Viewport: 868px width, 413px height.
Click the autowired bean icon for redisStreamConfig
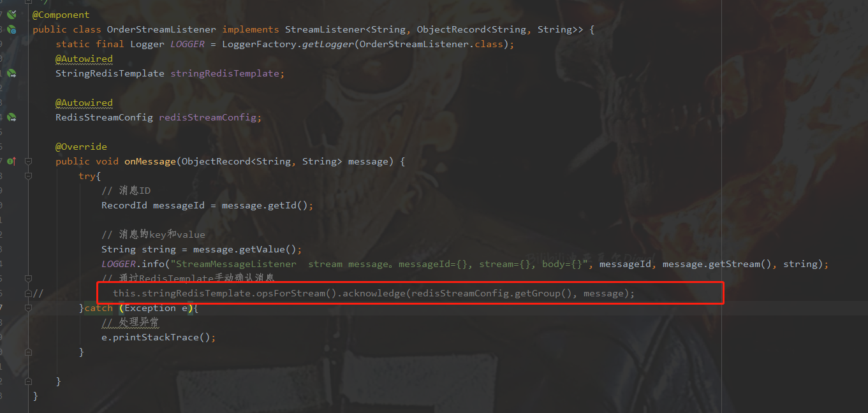pyautogui.click(x=10, y=117)
